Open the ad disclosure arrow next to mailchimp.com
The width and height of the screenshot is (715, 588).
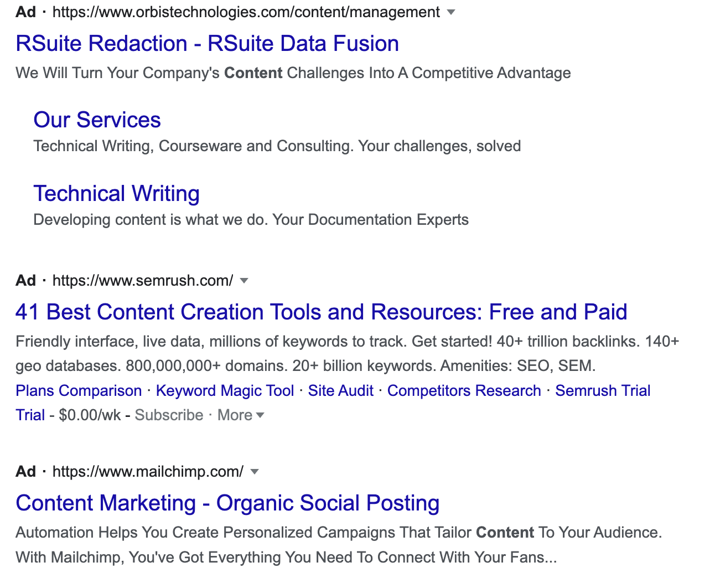[254, 472]
